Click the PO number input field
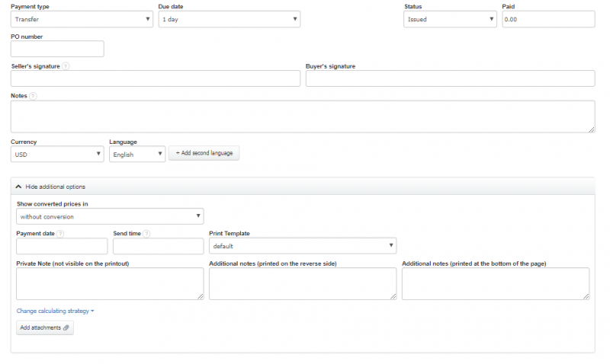The image size is (610, 364). (57, 49)
